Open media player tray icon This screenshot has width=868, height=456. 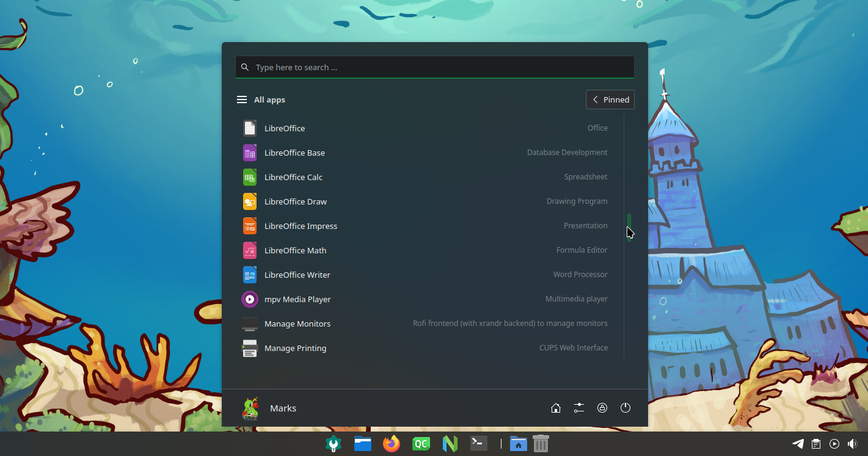pos(834,444)
